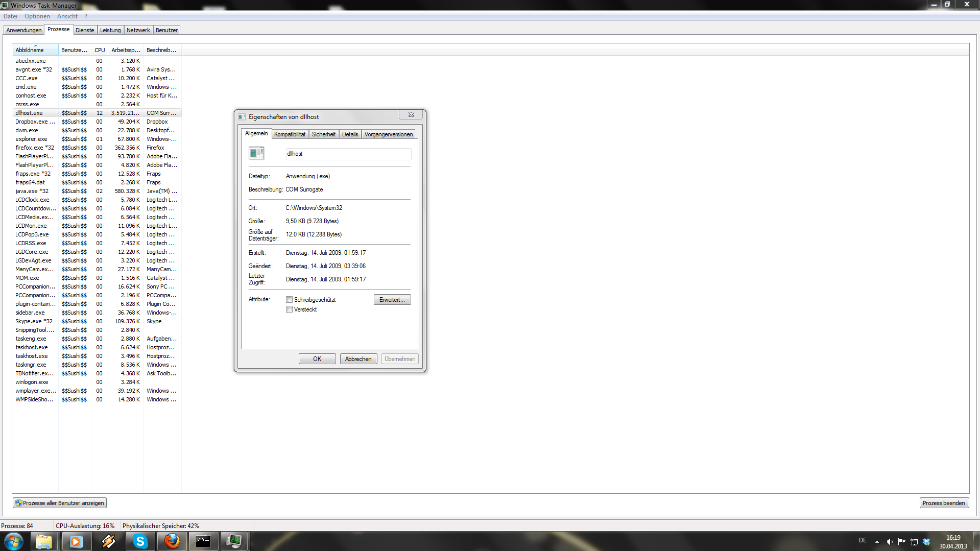Select explorer.exe process row
Screen dimensions: 980x551
[97, 139]
